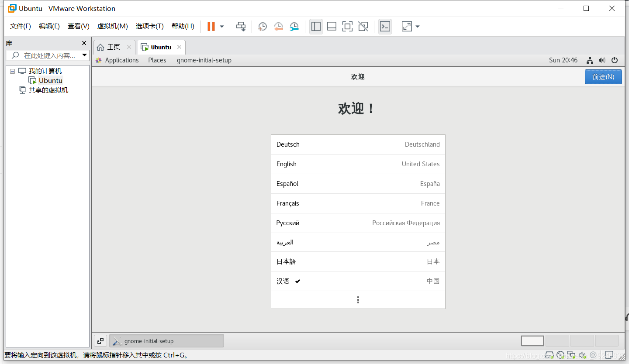Toggle the library sidebar view button
This screenshot has width=629, height=364.
tap(316, 27)
